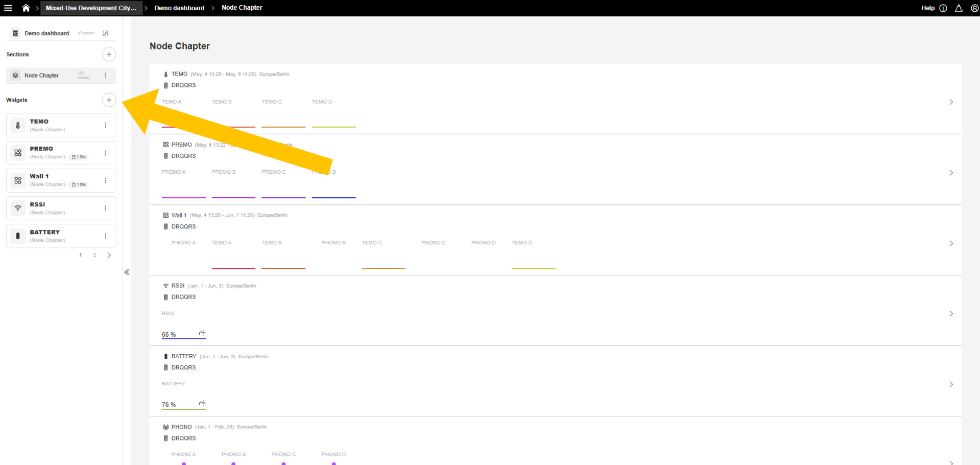Open options menu for BATTERY widget

[106, 236]
